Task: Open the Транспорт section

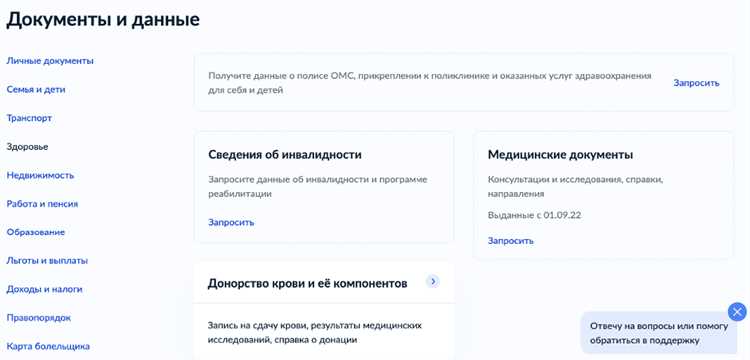Action: tap(29, 118)
